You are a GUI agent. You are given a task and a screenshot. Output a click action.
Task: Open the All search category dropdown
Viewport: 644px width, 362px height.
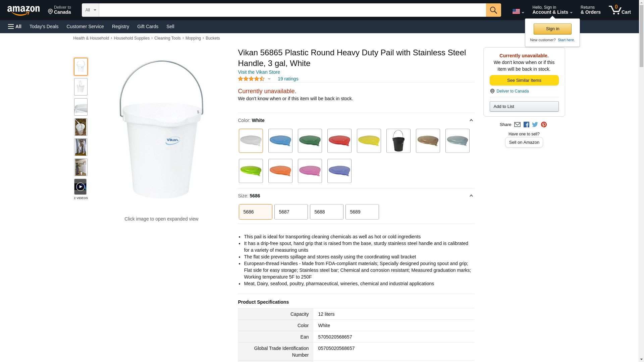(90, 10)
